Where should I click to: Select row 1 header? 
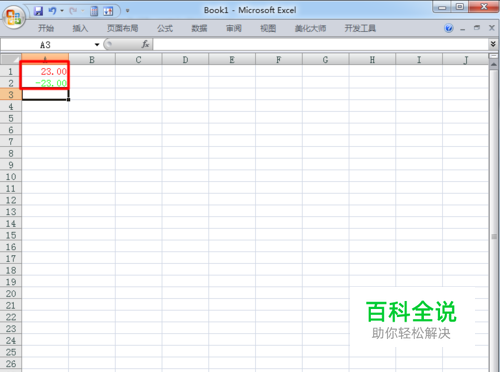(11, 71)
